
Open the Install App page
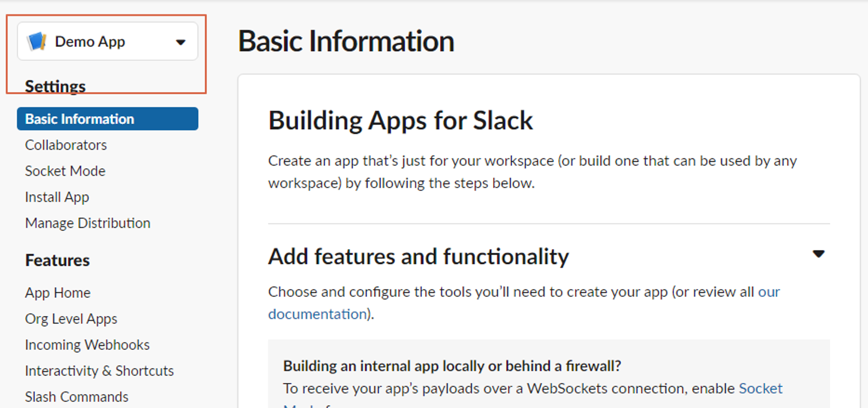coord(57,197)
